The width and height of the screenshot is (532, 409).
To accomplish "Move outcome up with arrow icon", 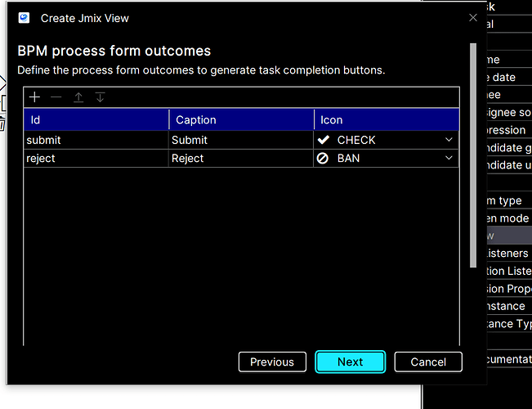I will [78, 97].
